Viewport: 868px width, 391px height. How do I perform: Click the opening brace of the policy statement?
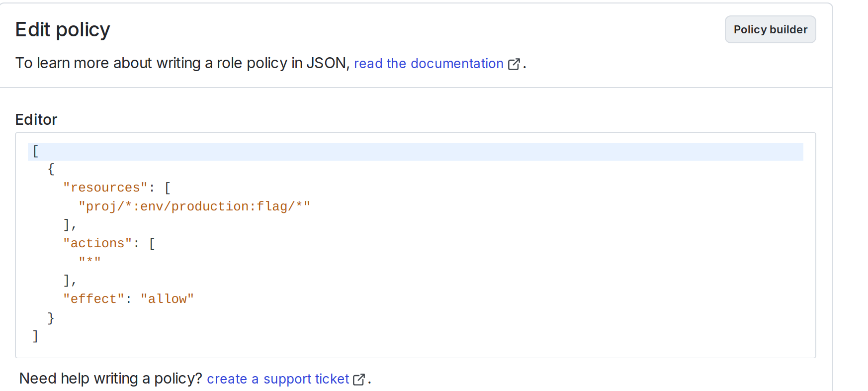[51, 169]
